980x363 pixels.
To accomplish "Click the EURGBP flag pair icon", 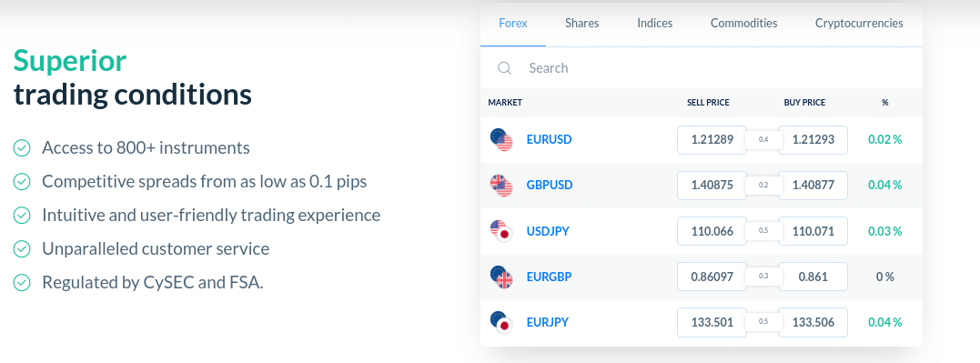I will click(x=501, y=277).
